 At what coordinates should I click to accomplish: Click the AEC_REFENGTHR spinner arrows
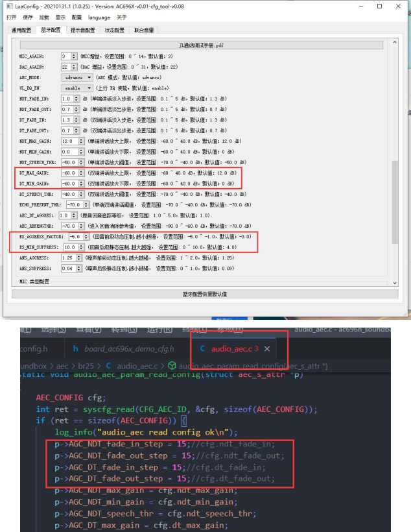(x=82, y=226)
